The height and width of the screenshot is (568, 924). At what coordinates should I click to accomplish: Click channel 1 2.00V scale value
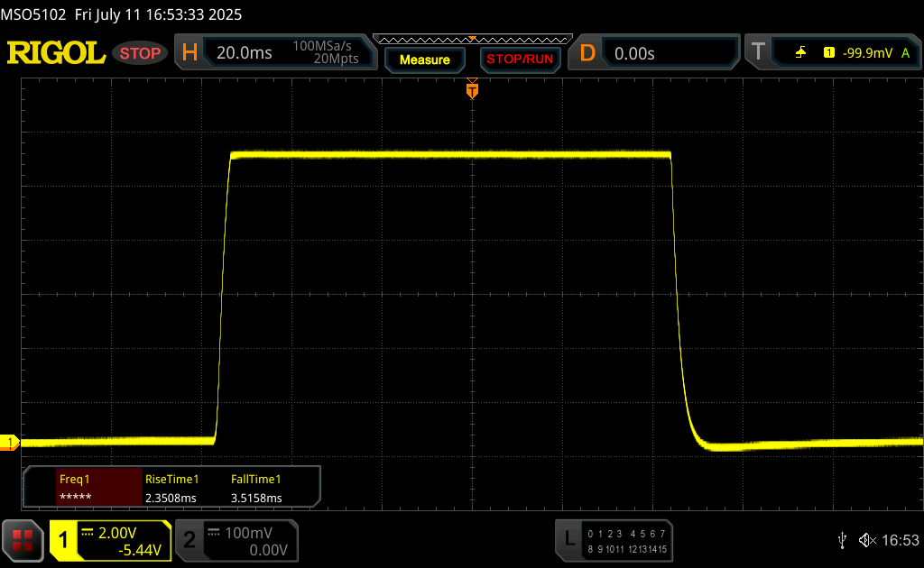pos(117,533)
